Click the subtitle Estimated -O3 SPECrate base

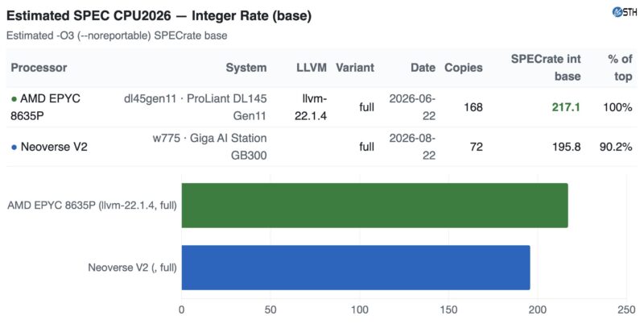click(x=117, y=35)
